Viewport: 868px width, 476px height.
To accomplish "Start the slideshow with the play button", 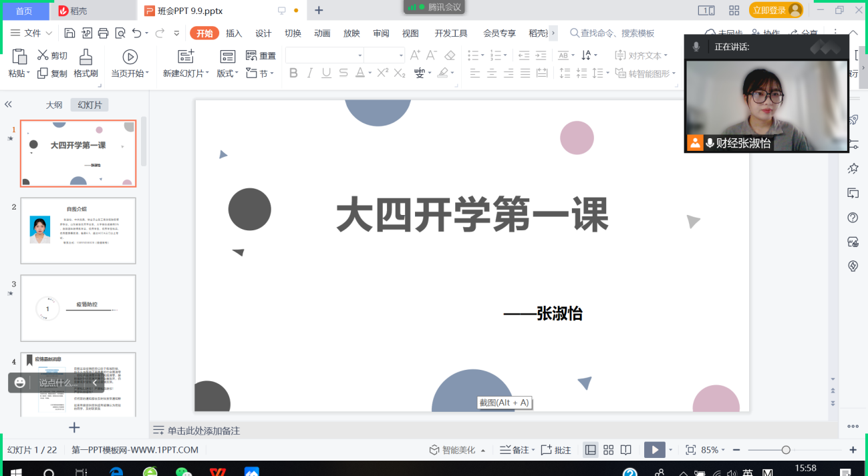I will pyautogui.click(x=654, y=449).
